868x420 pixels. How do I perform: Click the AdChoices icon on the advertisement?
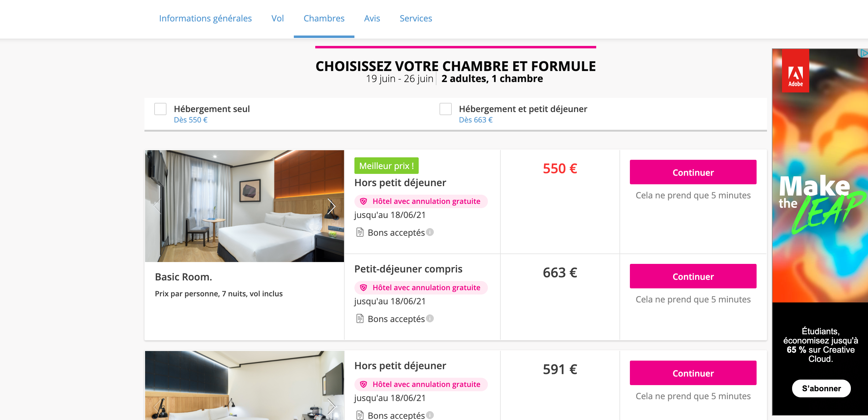click(x=863, y=53)
